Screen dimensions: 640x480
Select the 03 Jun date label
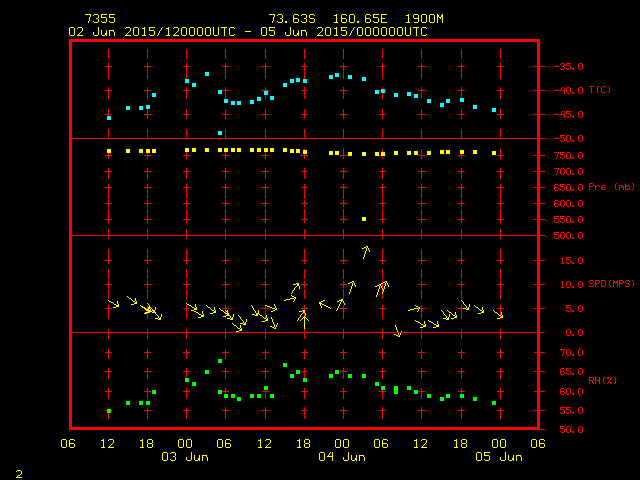click(x=185, y=457)
